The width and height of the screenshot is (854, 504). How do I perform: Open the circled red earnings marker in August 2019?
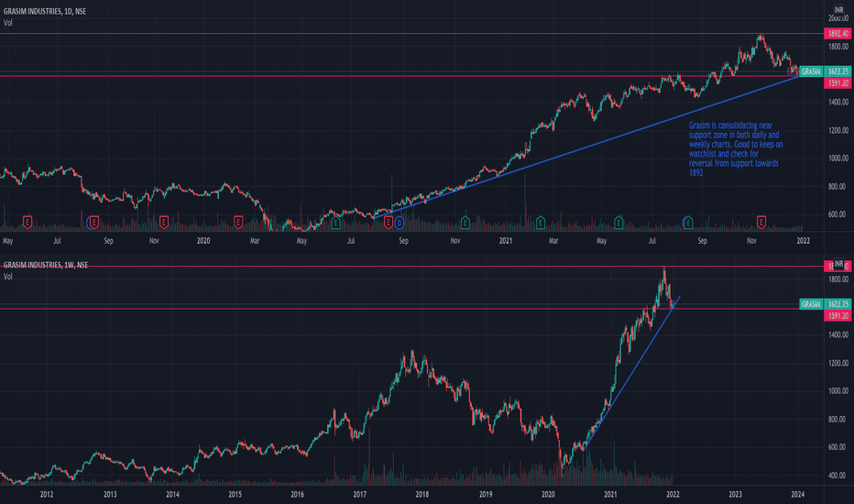(93, 222)
